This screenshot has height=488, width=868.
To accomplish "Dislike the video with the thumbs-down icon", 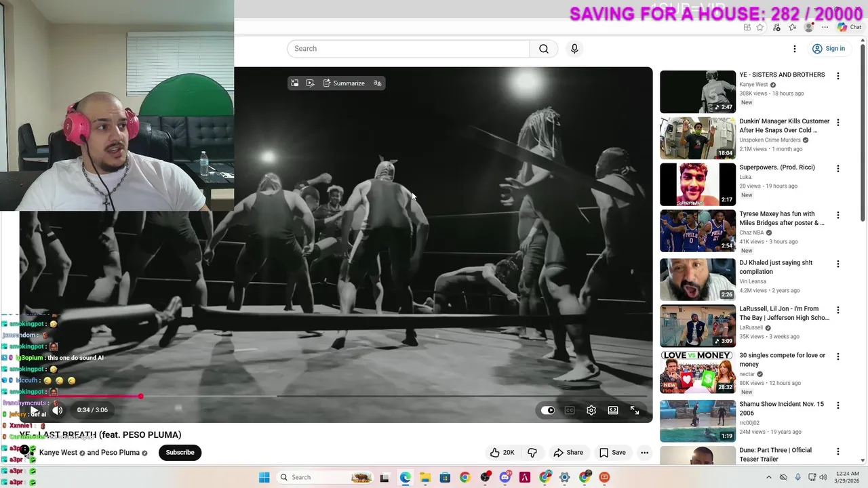I will (532, 453).
